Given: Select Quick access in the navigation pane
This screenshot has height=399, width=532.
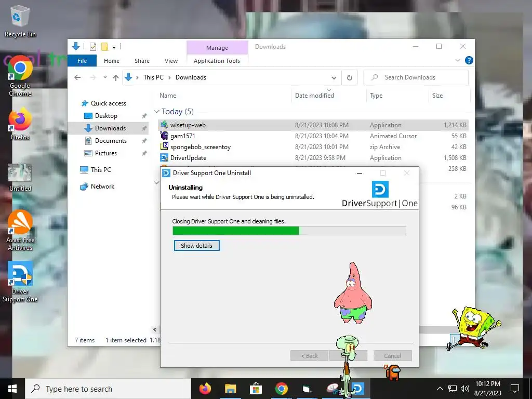Looking at the screenshot, I should pyautogui.click(x=108, y=103).
